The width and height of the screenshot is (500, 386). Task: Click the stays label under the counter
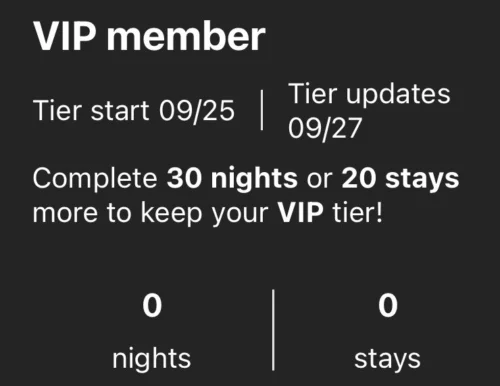(x=387, y=360)
